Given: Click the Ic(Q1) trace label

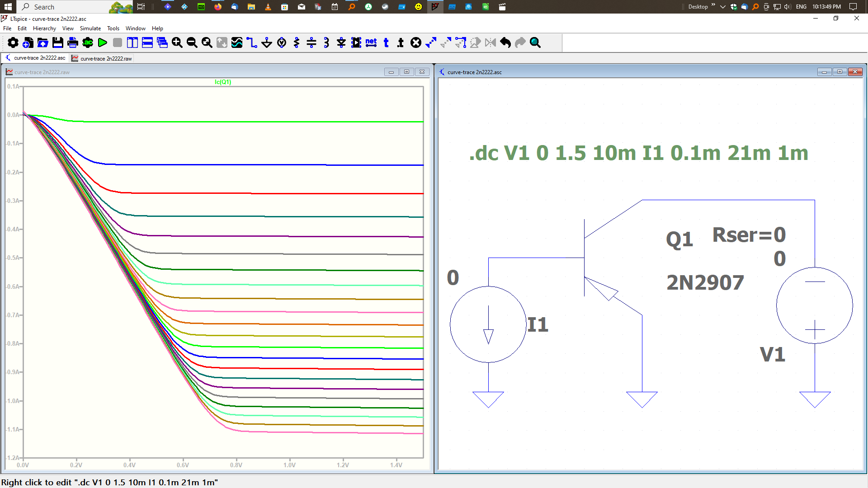Looking at the screenshot, I should tap(223, 82).
